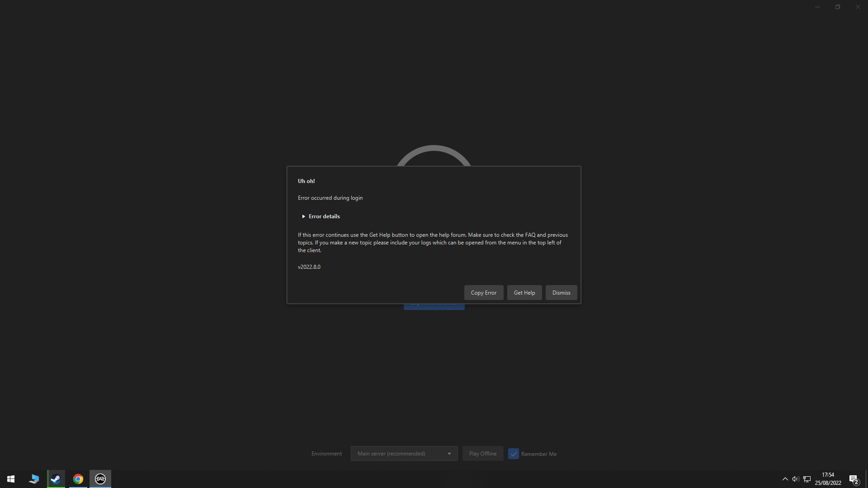Click the Environment label

tap(326, 454)
